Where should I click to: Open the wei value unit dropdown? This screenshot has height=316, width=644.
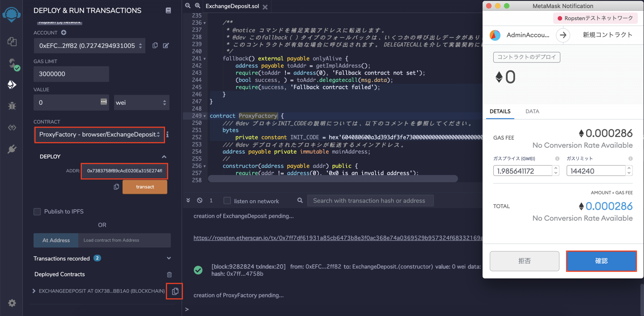coord(141,102)
